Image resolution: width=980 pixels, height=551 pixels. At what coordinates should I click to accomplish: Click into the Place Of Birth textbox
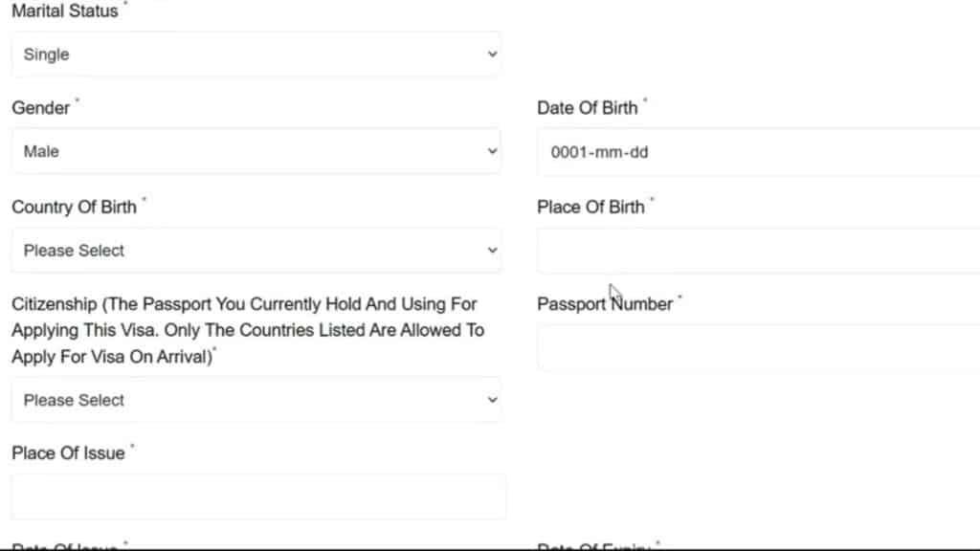[758, 251]
